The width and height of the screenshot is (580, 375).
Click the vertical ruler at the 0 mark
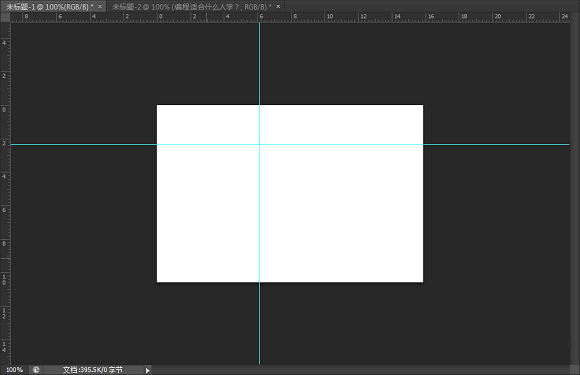pos(4,109)
